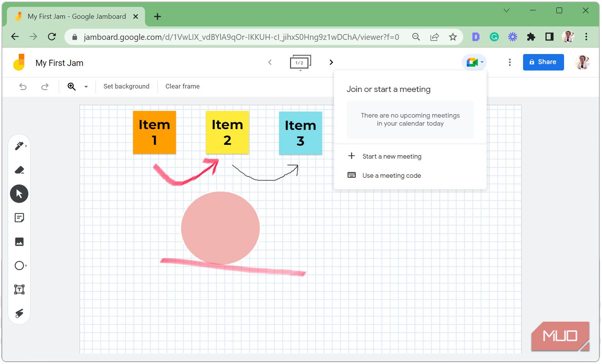Click the Share button
Viewport: 602px width, 364px height.
pyautogui.click(x=543, y=62)
